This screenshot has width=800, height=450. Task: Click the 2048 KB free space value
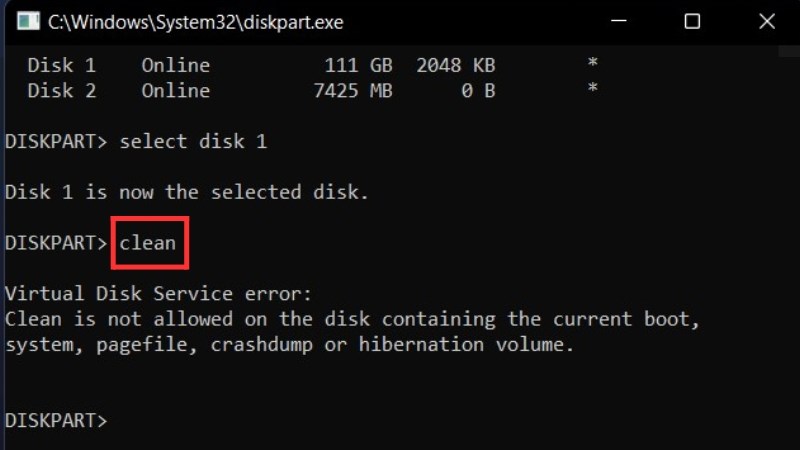click(455, 65)
